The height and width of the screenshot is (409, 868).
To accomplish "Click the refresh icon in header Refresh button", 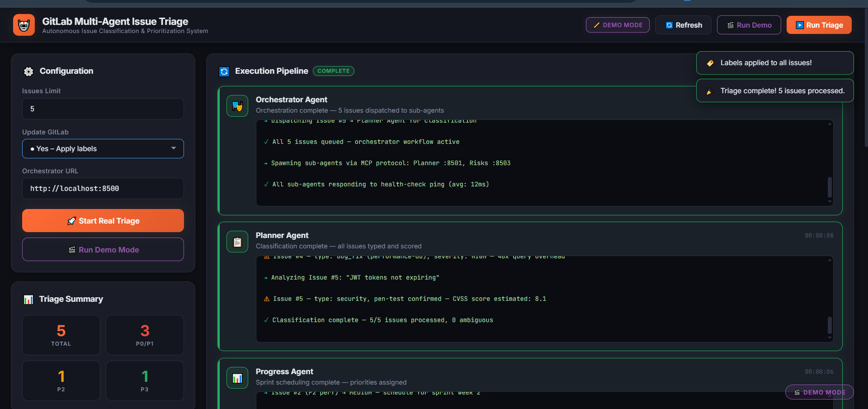I will tap(669, 25).
